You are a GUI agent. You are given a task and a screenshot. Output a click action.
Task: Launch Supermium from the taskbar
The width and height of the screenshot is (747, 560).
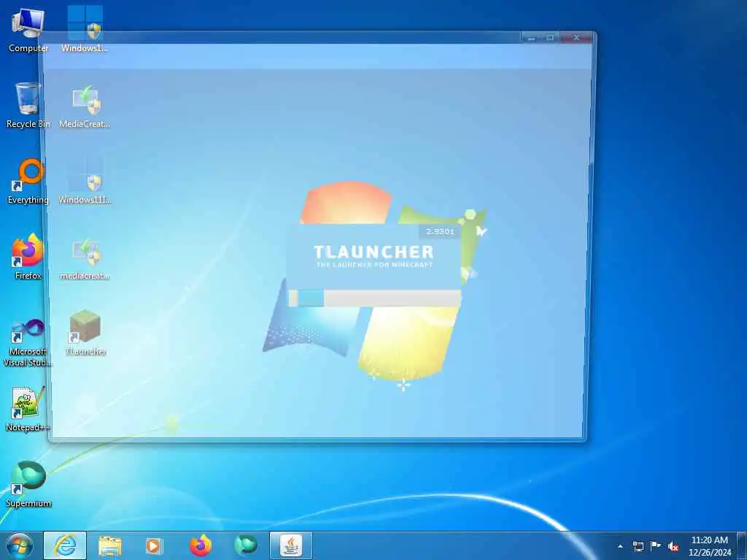pyautogui.click(x=246, y=545)
